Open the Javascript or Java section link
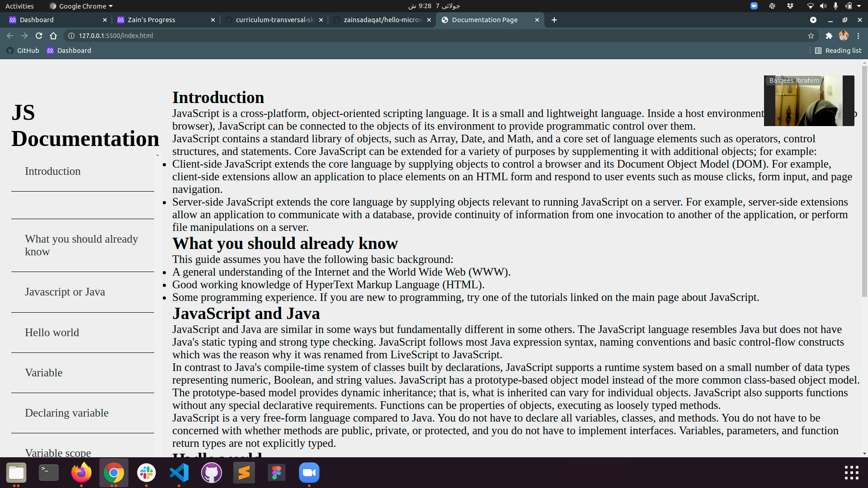 (65, 292)
